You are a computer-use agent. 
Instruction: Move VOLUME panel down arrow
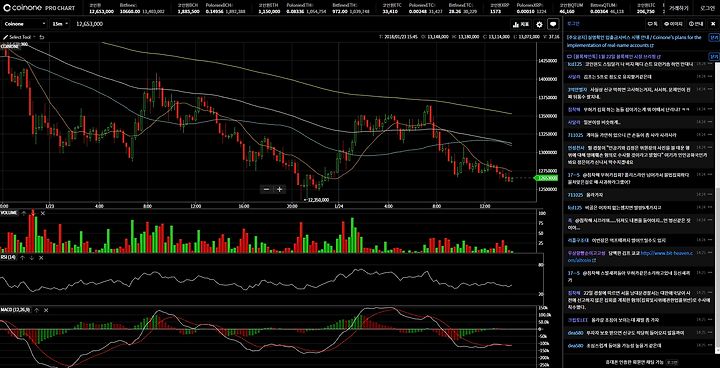point(33,213)
